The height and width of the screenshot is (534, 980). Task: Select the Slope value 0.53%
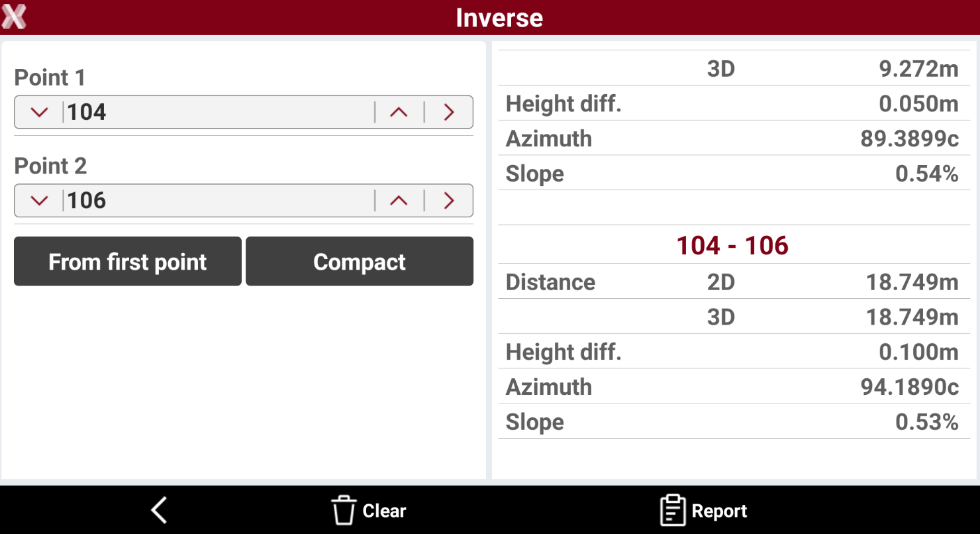pyautogui.click(x=926, y=422)
